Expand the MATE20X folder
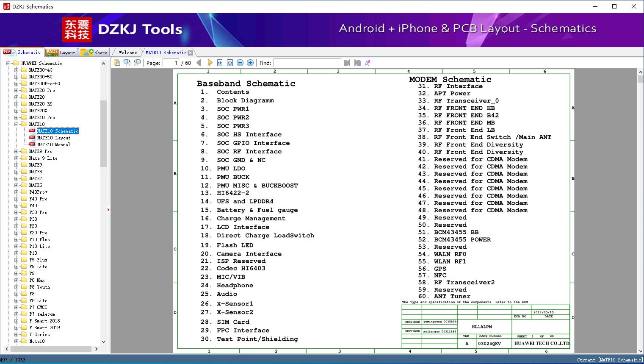The width and height of the screenshot is (644, 364). [x=16, y=111]
